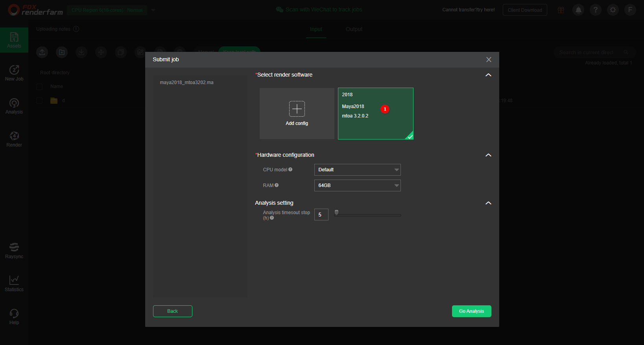
Task: Open the CPU model dropdown
Action: 358,170
